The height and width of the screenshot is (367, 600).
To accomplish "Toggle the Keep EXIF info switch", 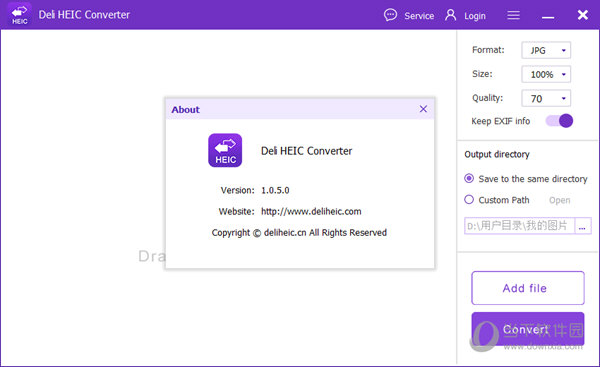I will point(559,121).
